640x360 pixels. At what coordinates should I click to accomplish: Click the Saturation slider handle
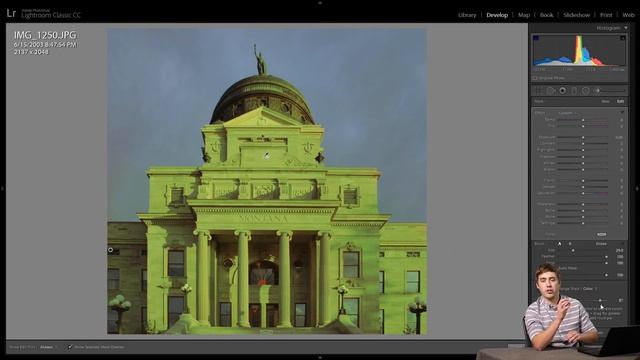(x=583, y=193)
